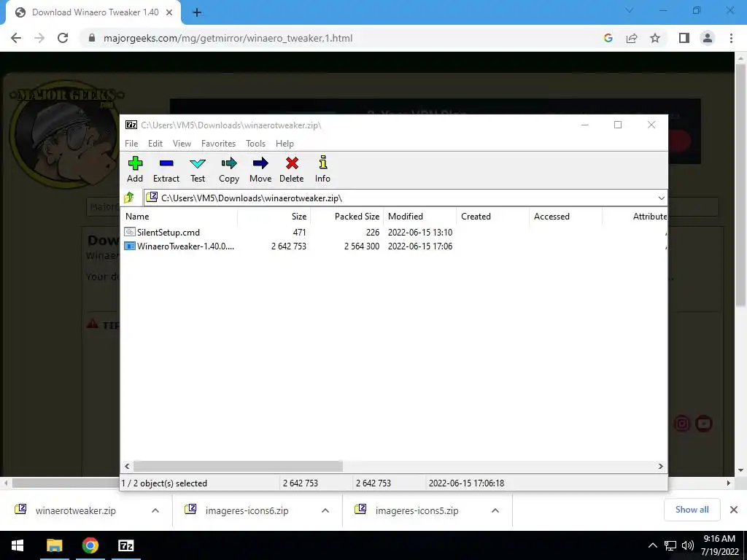Close the downloads bar
The height and width of the screenshot is (560, 747).
coord(734,510)
